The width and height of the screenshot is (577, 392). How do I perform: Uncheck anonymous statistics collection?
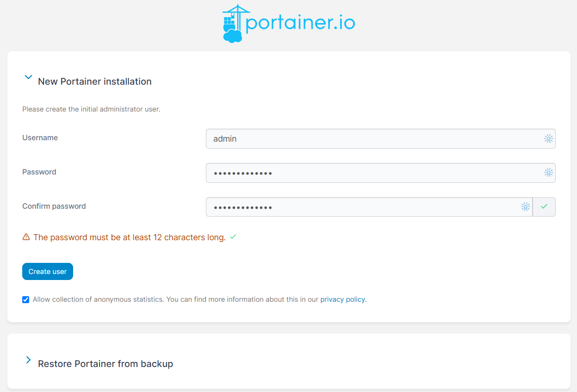point(25,299)
